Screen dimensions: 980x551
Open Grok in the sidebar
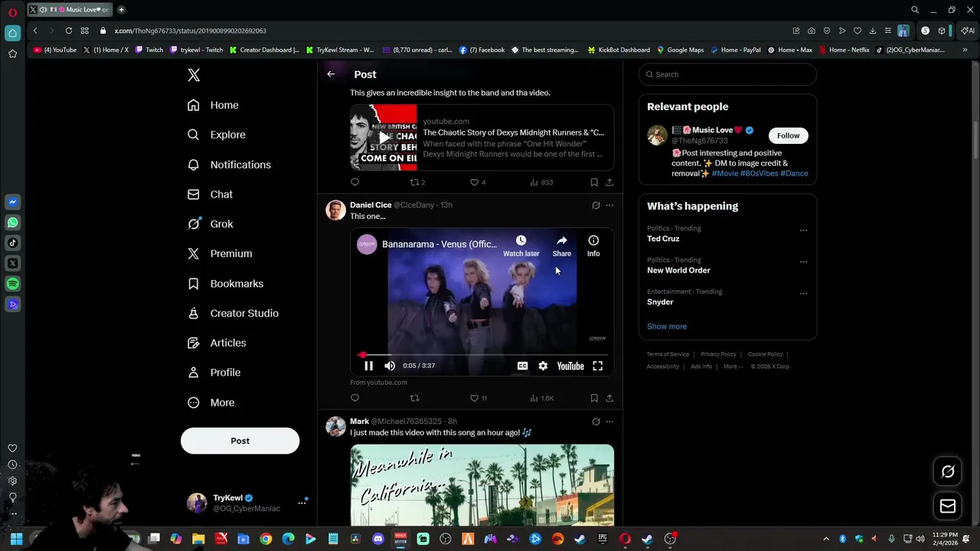[x=211, y=224]
